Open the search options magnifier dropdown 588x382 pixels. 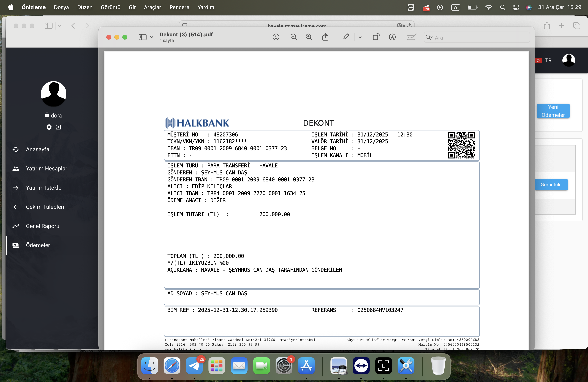point(429,37)
